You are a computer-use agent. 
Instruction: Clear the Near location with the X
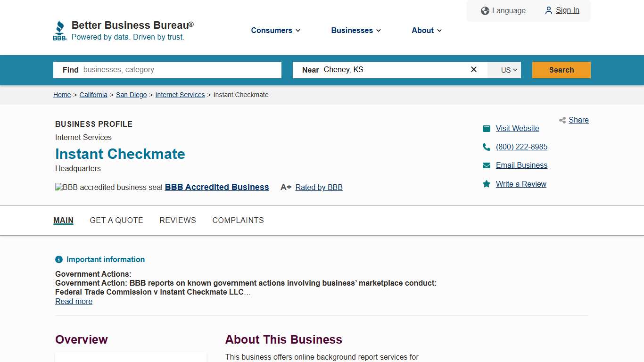[473, 69]
